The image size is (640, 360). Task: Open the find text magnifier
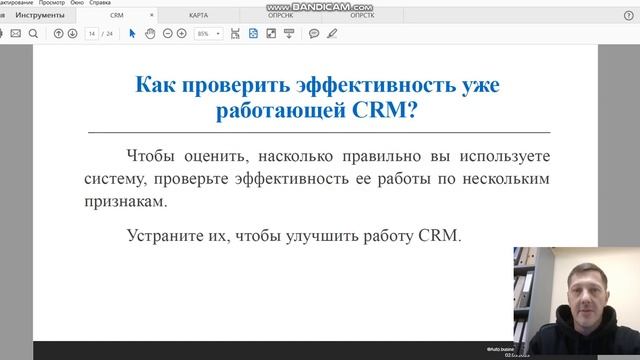click(33, 33)
